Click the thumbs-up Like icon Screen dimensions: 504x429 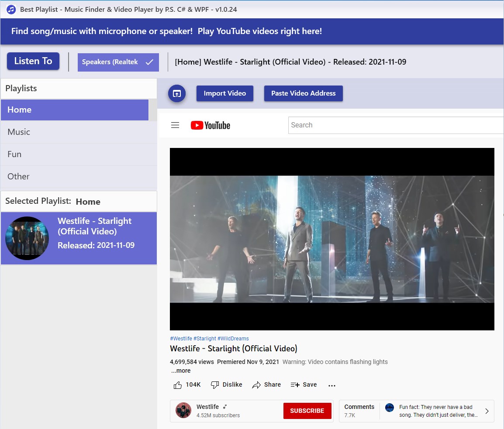[x=178, y=384]
